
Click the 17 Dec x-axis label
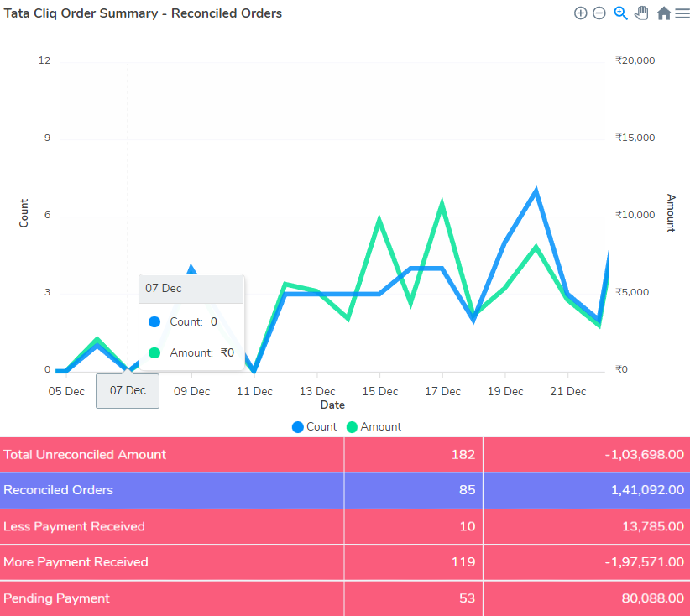pos(442,391)
